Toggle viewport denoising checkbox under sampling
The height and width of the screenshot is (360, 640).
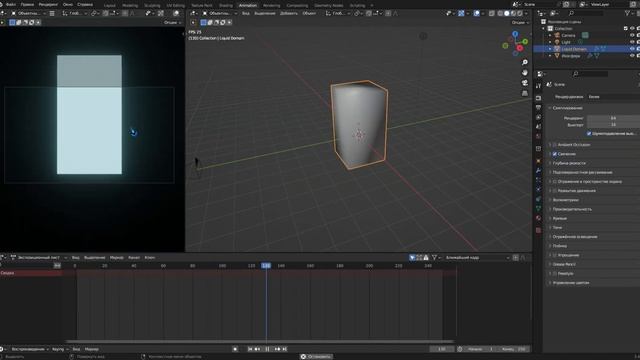pos(589,133)
